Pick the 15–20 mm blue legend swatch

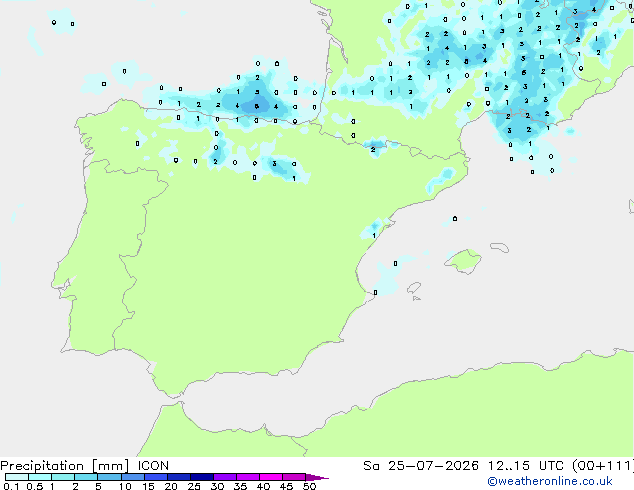pos(155,477)
